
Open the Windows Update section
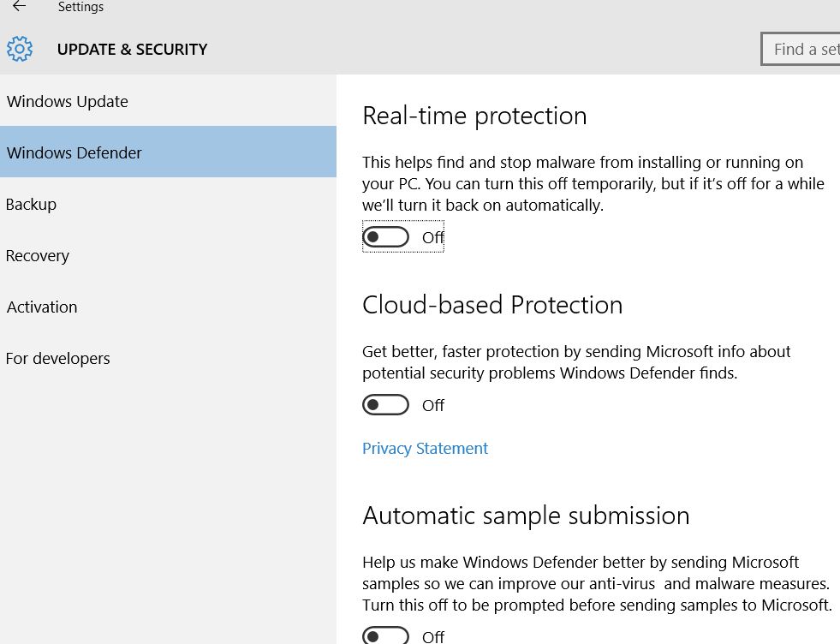point(168,101)
